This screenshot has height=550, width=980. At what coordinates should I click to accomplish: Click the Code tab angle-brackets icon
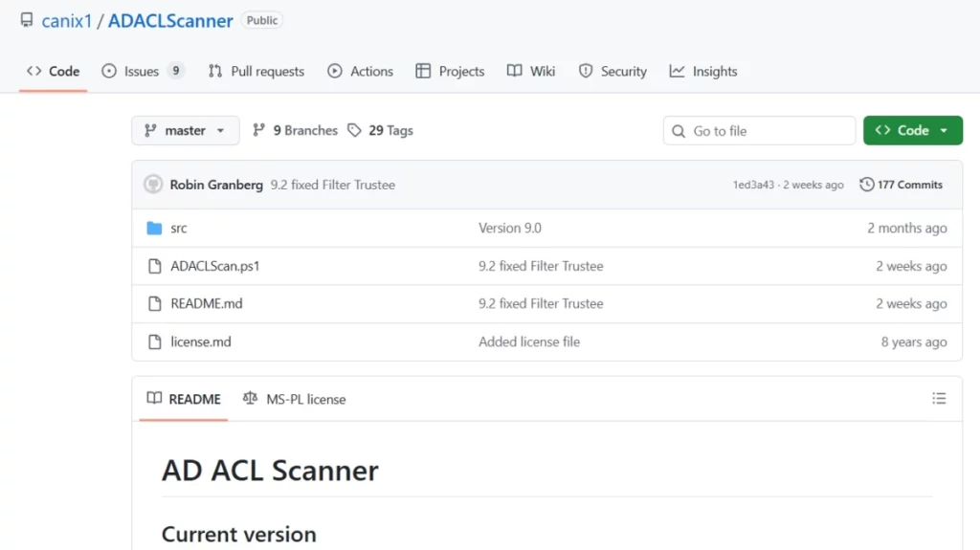tap(33, 71)
